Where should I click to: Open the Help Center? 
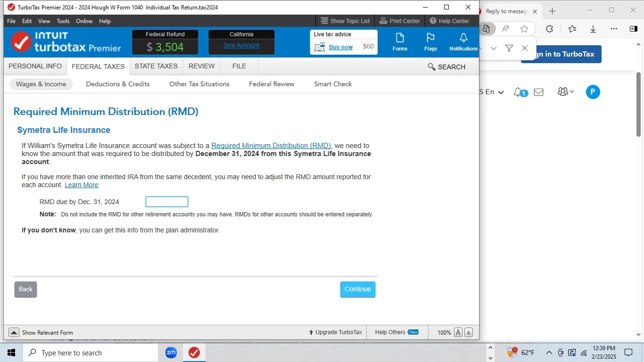point(449,21)
